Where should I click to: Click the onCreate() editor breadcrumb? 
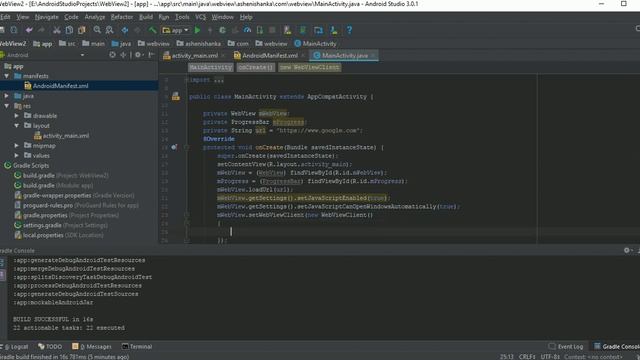click(x=256, y=67)
